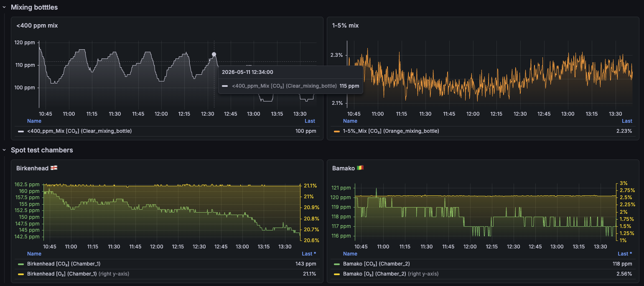Click the 162.5 ppm y-axis label
This screenshot has height=286, width=644.
pyautogui.click(x=27, y=185)
